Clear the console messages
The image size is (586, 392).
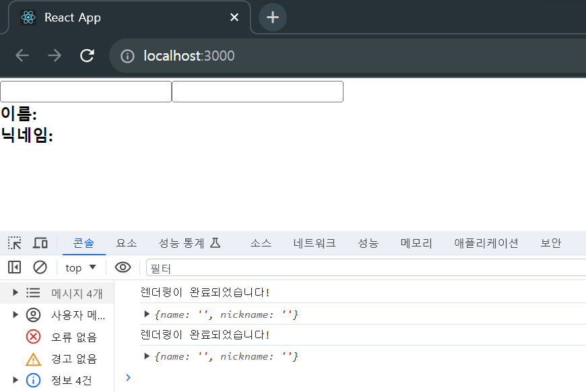[x=40, y=267]
